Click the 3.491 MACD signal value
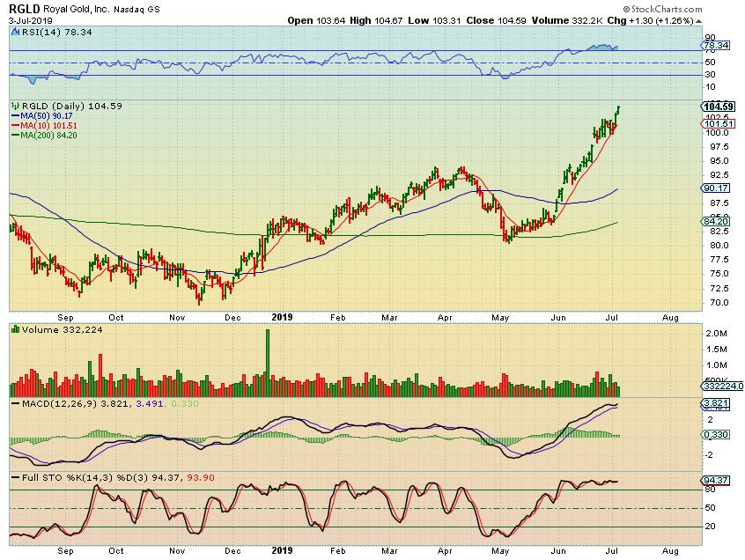This screenshot has width=745, height=560. point(149,404)
